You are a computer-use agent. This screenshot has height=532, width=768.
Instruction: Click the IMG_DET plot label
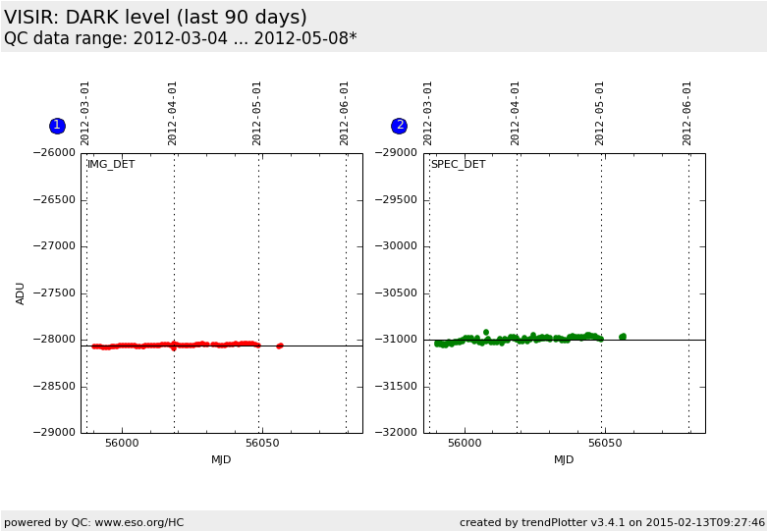point(111,165)
